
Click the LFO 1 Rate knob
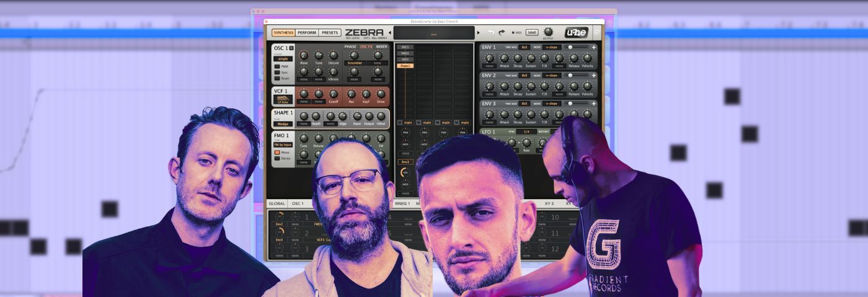point(526,143)
